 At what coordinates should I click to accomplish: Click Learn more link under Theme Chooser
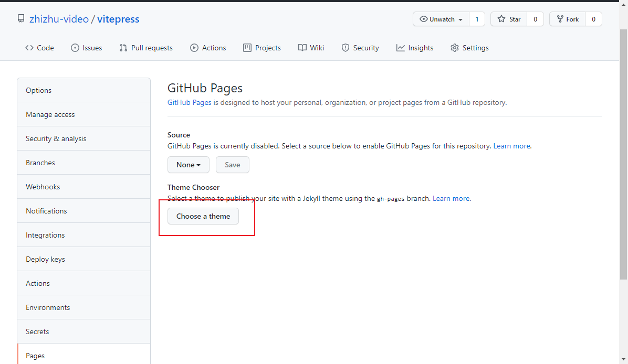[x=451, y=198]
